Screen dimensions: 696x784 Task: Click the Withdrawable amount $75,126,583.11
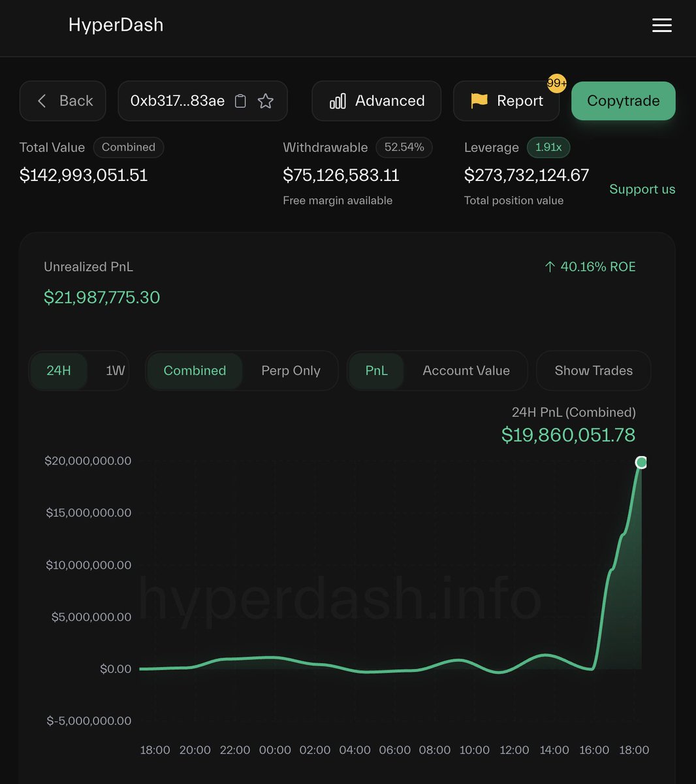341,175
